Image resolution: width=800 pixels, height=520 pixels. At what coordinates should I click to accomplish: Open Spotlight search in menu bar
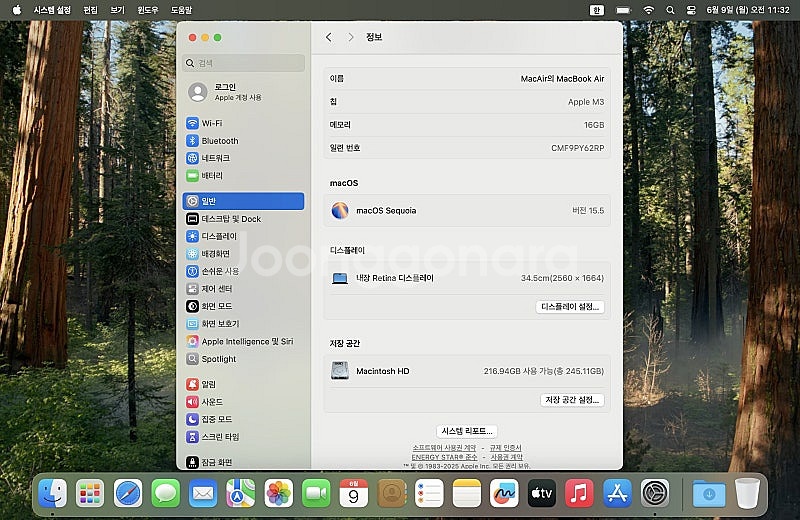tap(670, 10)
